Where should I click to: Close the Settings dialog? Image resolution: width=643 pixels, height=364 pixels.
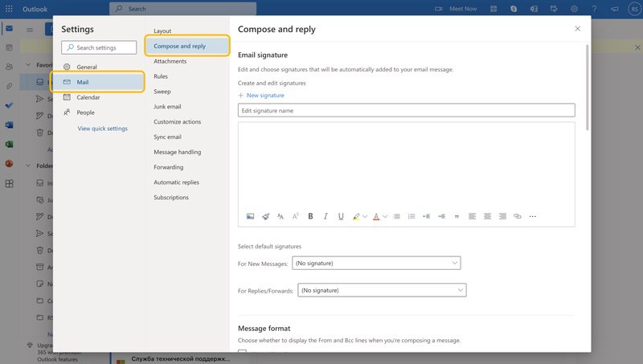(577, 29)
